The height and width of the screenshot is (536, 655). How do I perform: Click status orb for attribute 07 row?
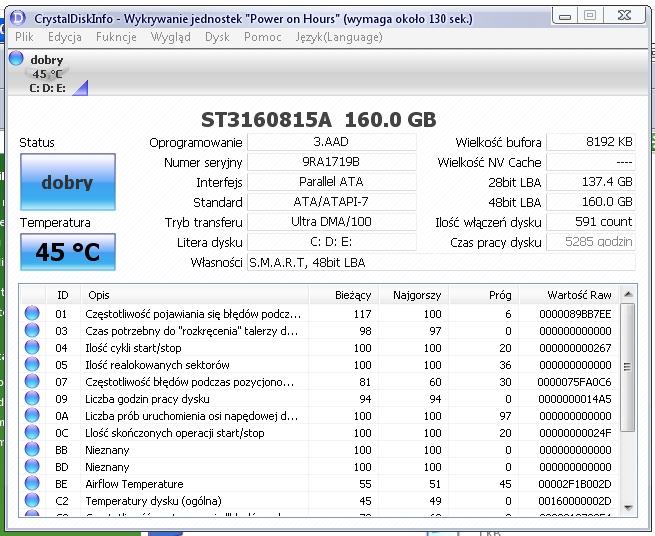pyautogui.click(x=32, y=381)
